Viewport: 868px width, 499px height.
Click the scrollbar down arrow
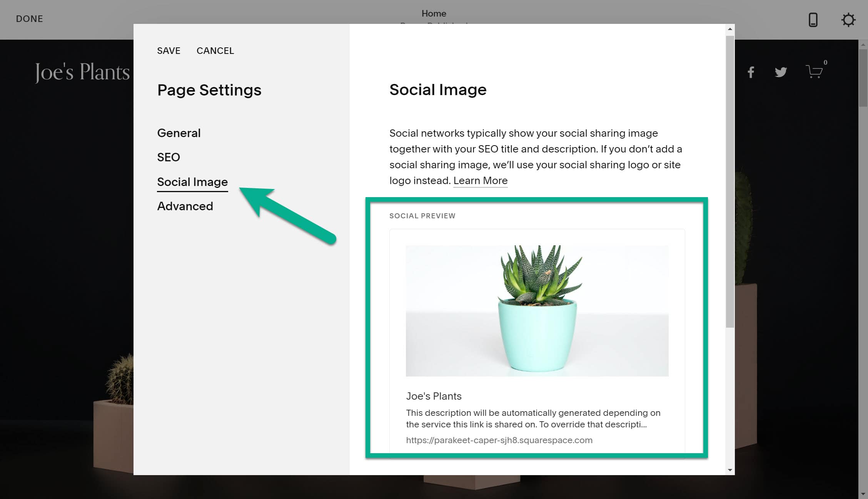tap(729, 471)
